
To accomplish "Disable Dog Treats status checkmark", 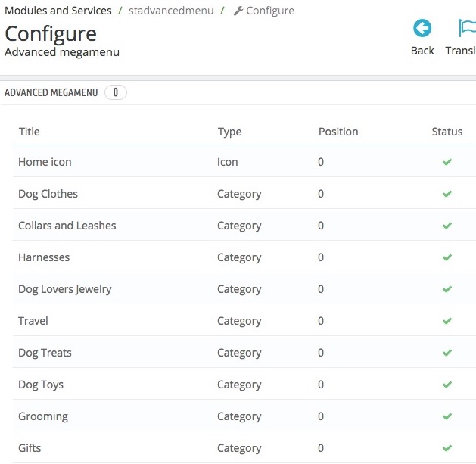I will (447, 353).
